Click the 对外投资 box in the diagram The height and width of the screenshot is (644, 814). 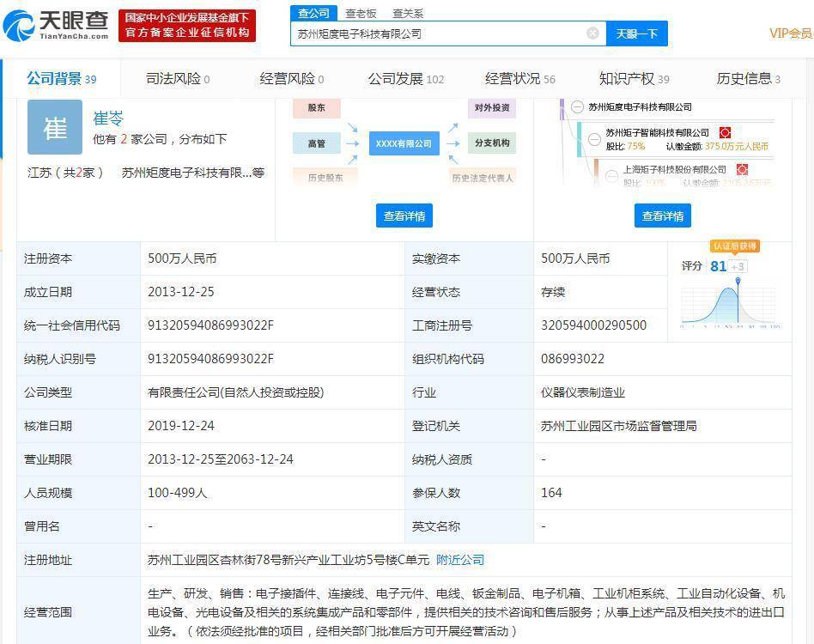pyautogui.click(x=492, y=108)
